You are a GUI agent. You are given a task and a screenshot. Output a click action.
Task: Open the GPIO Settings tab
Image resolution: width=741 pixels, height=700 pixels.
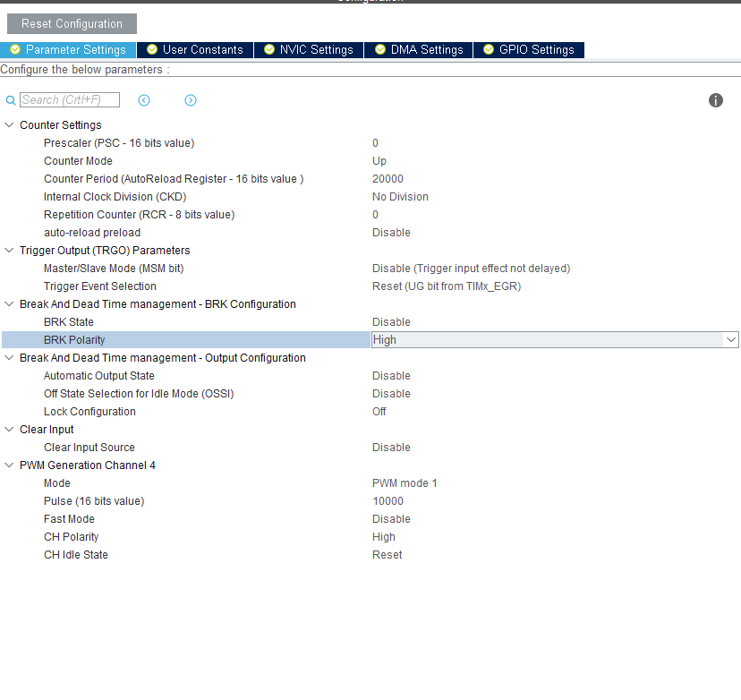point(529,50)
